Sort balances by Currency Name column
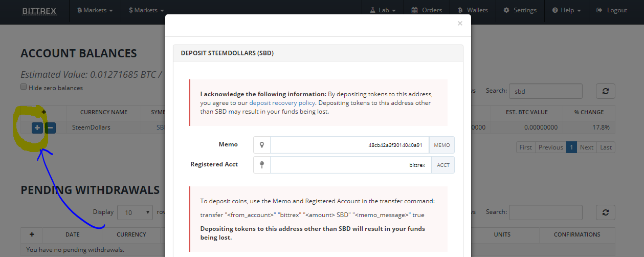This screenshot has height=257, width=644. [x=104, y=112]
